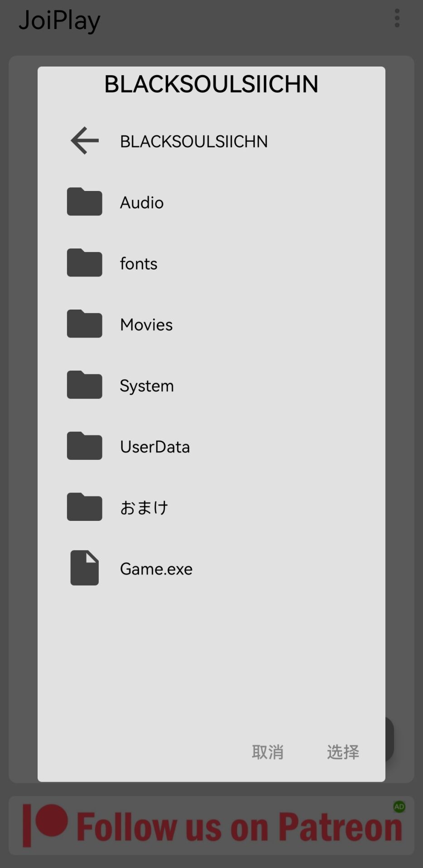Open the Movies folder text label
423x868 pixels.
[146, 325]
